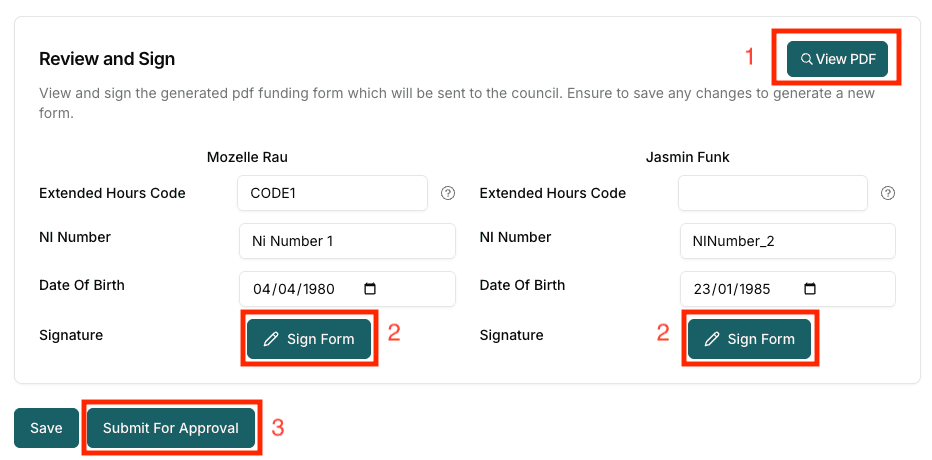Click pencil icon on Jasmin Funk's Sign Form
The height and width of the screenshot is (460, 932).
point(712,339)
